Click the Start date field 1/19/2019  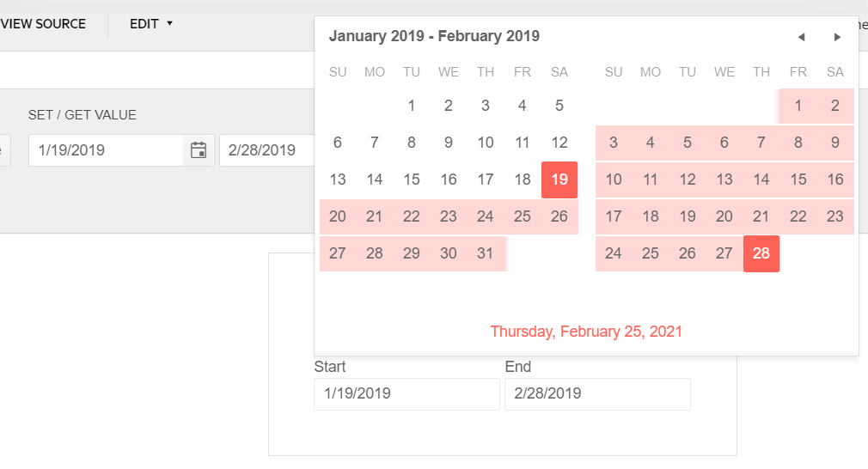[406, 393]
